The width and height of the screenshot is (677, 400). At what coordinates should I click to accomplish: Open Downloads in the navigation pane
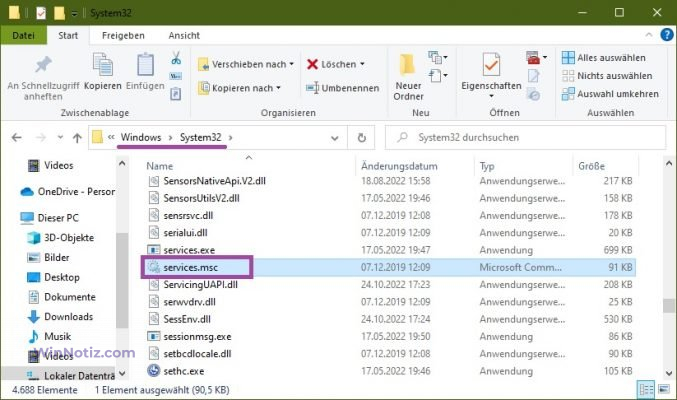[x=68, y=316]
